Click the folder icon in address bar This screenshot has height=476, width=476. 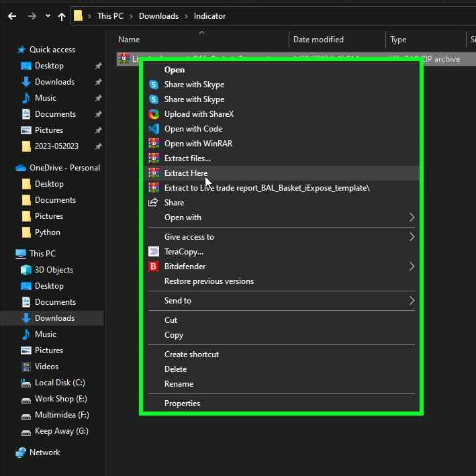[78, 16]
